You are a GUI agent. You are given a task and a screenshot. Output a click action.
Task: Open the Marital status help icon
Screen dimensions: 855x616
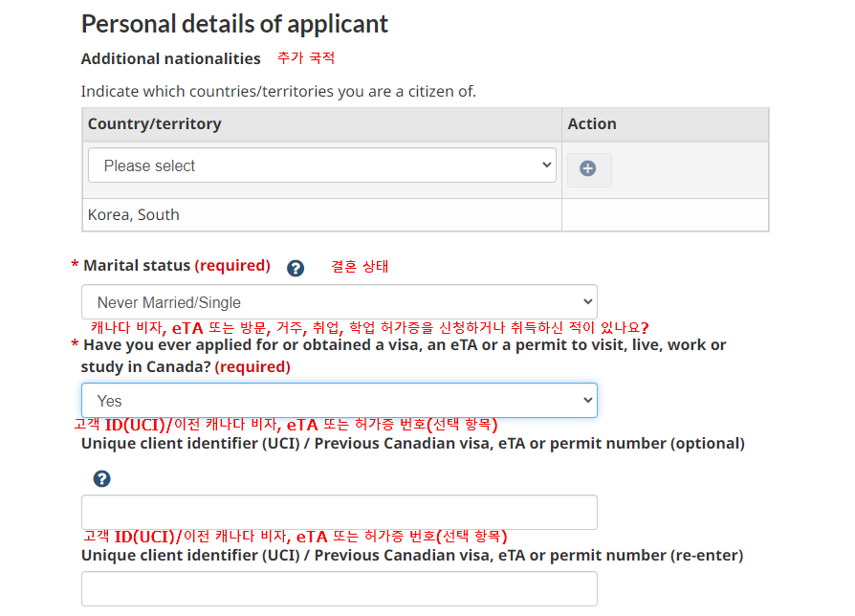tap(296, 268)
